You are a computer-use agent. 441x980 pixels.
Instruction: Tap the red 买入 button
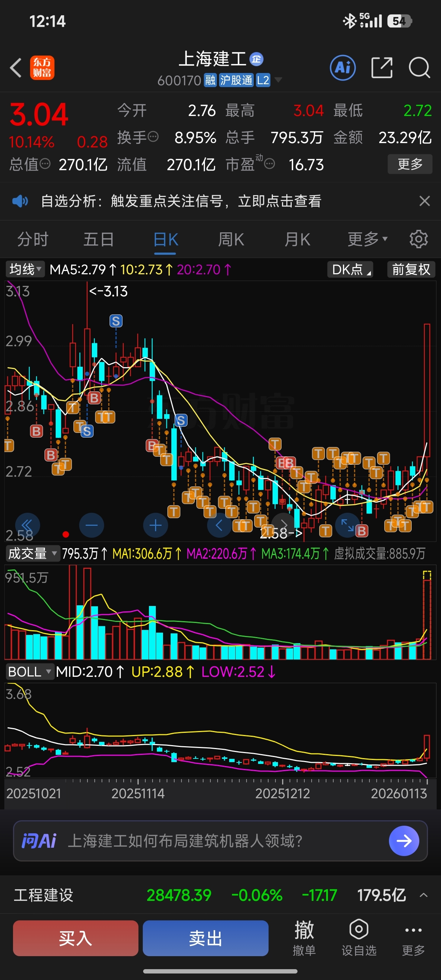pos(75,938)
